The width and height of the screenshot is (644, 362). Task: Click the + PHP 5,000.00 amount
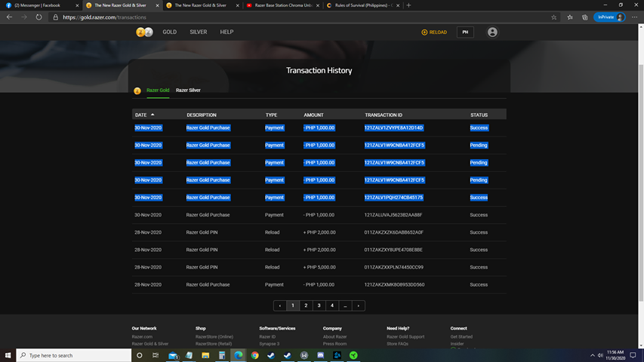319,267
